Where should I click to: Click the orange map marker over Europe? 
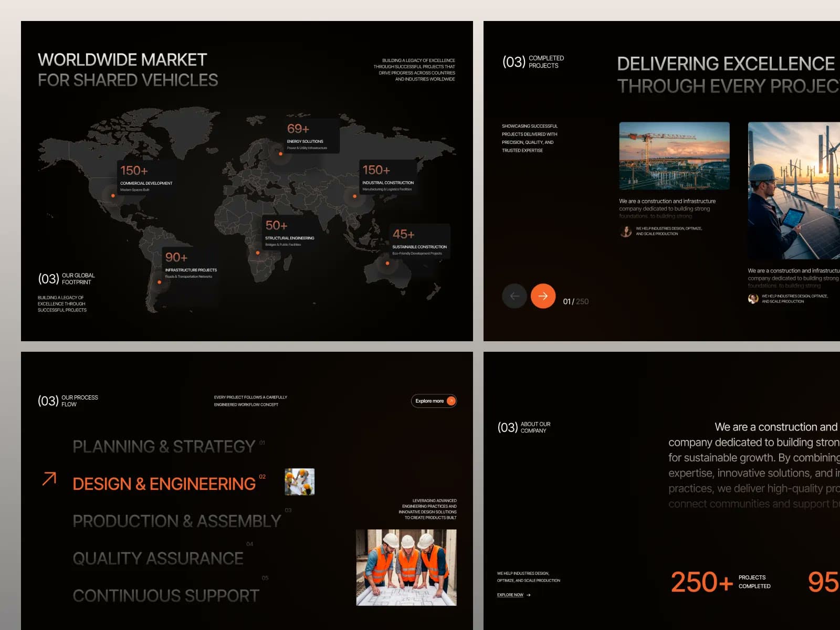280,154
